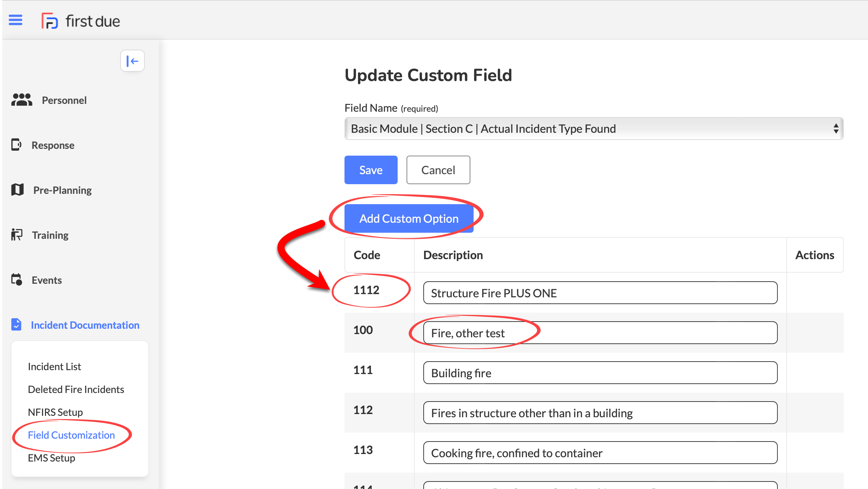Select code 113 cell

(x=363, y=450)
